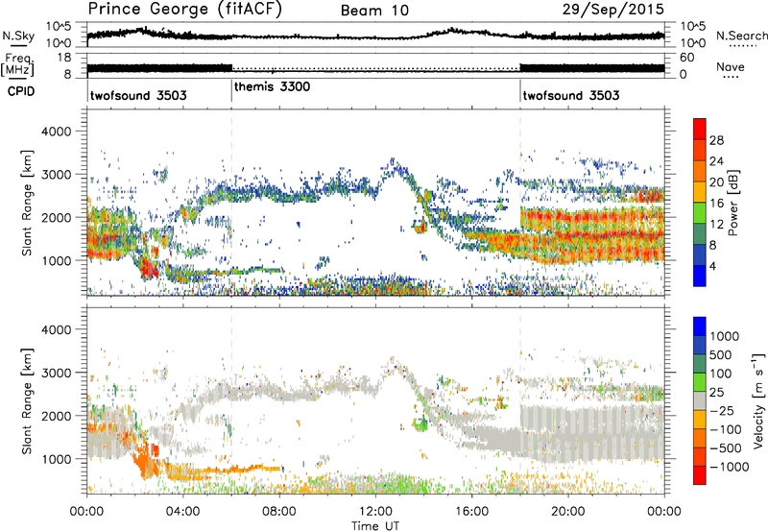Select the light green 12-16 dB Power swatch
This screenshot has height=532, width=768.
coord(700,213)
